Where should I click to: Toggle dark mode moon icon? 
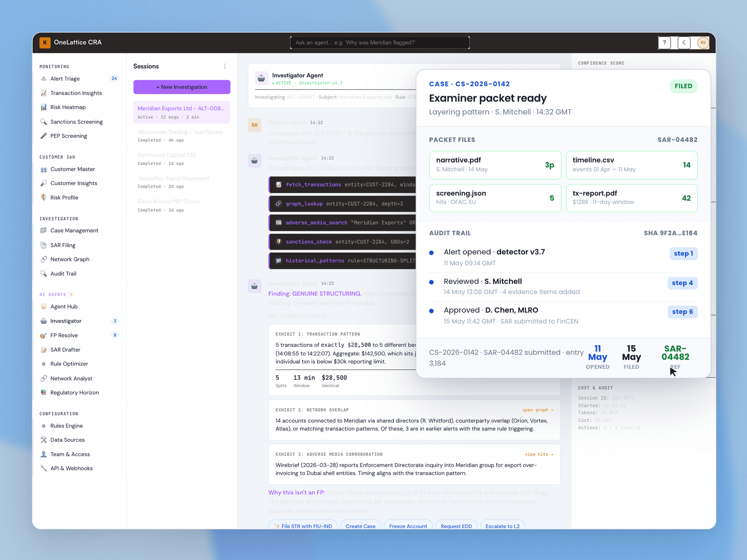click(x=684, y=42)
